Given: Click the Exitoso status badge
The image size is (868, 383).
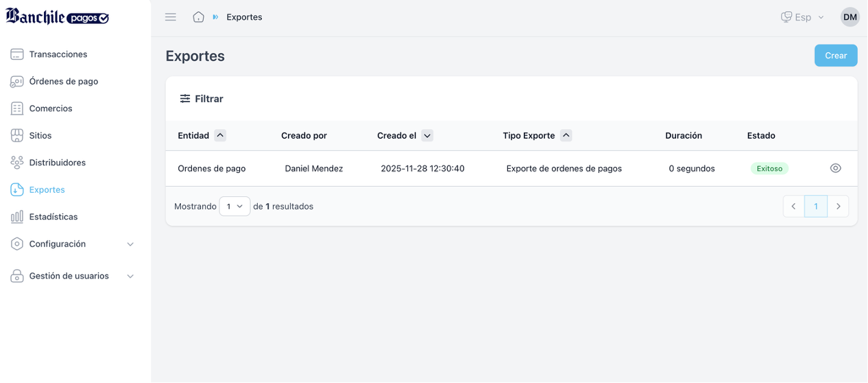Looking at the screenshot, I should [769, 168].
